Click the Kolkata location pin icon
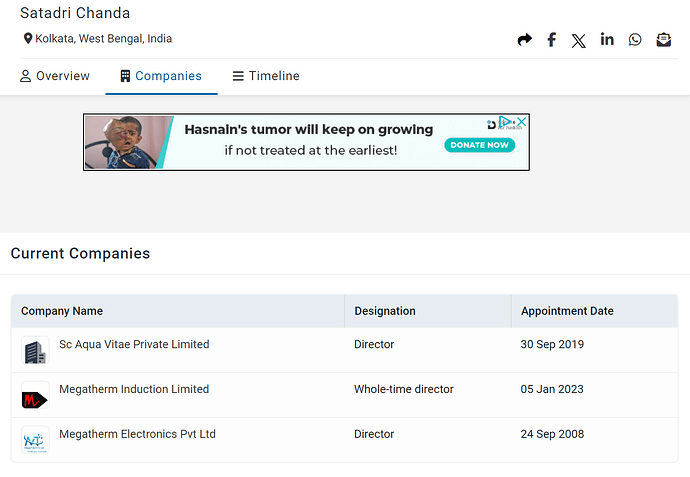Image resolution: width=690 pixels, height=477 pixels. pyautogui.click(x=28, y=39)
